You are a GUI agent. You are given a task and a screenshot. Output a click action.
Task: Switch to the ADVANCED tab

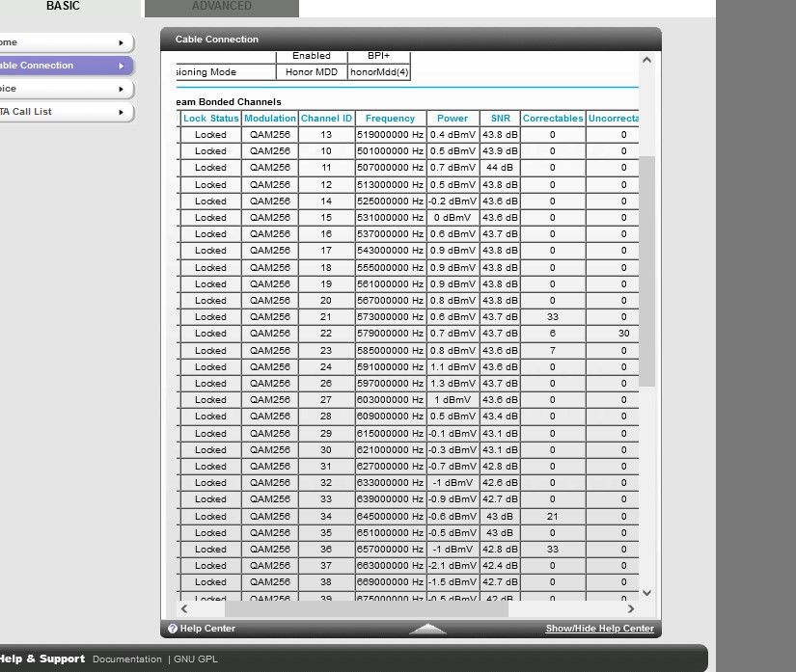[x=221, y=7]
